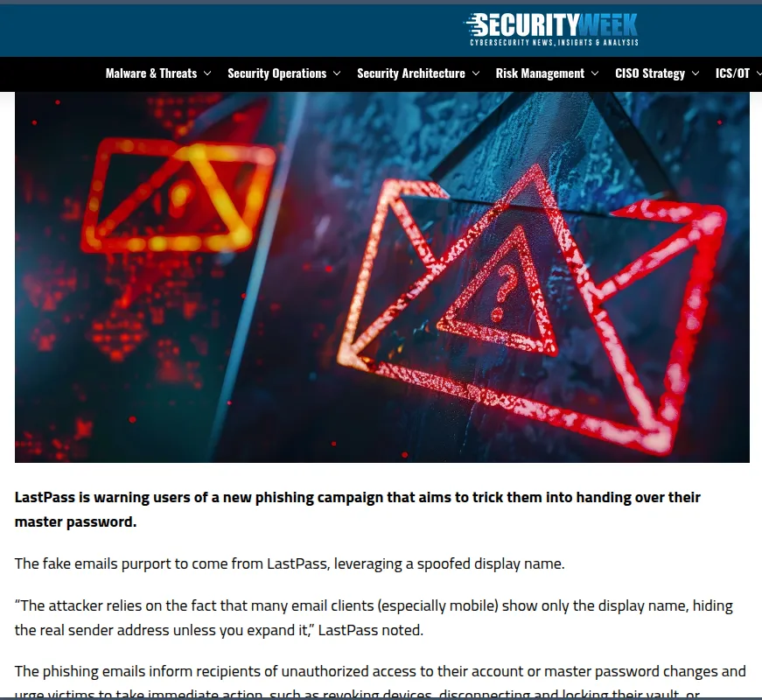This screenshot has height=700, width=762.
Task: Expand the Security Operations dropdown chevron
Action: (x=337, y=73)
